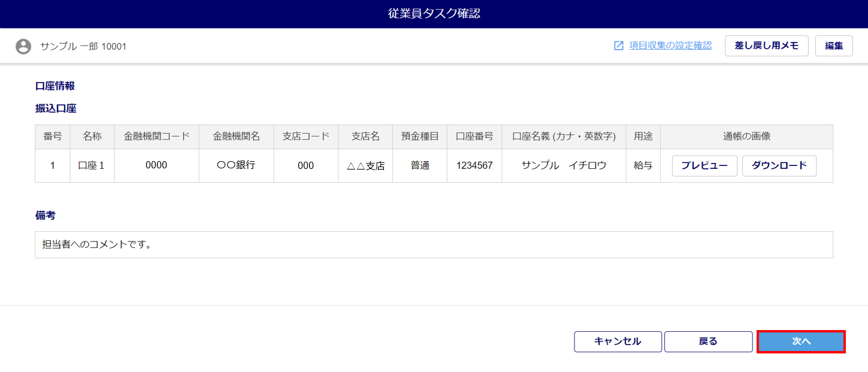Click the 通帳の画像 column header
The height and width of the screenshot is (372, 868).
coord(746,137)
